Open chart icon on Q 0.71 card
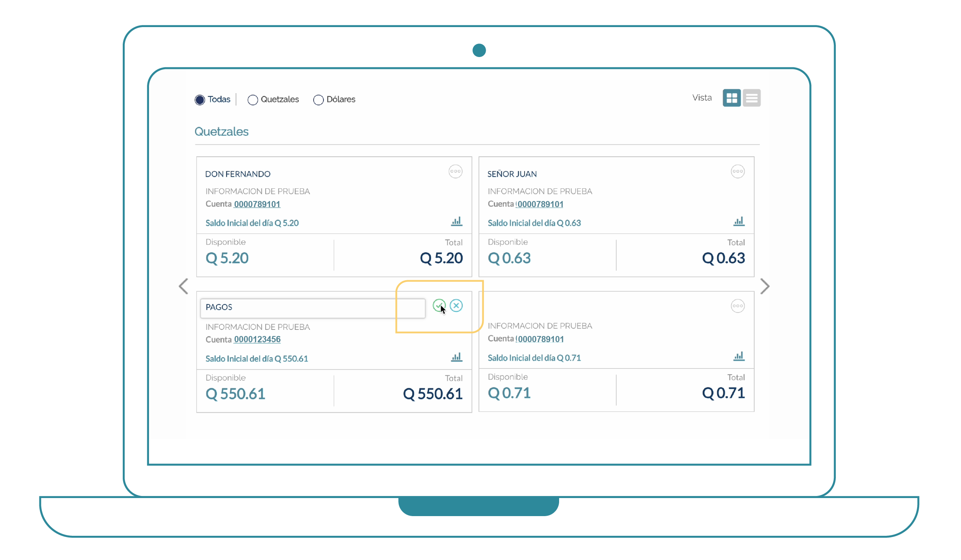The height and width of the screenshot is (560, 961). (x=739, y=356)
